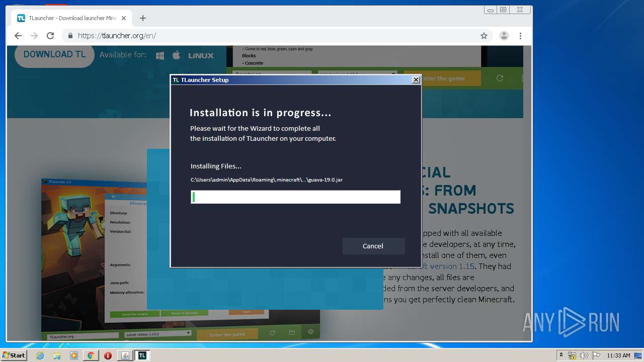Open Chrome user profile icon

(x=504, y=36)
